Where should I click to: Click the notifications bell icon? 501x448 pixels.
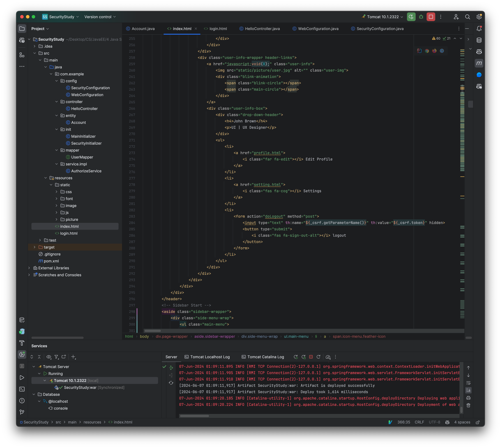(479, 29)
